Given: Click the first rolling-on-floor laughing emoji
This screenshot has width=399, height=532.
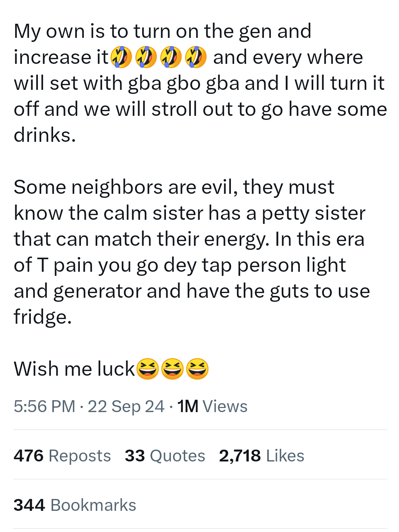Looking at the screenshot, I should 121,57.
